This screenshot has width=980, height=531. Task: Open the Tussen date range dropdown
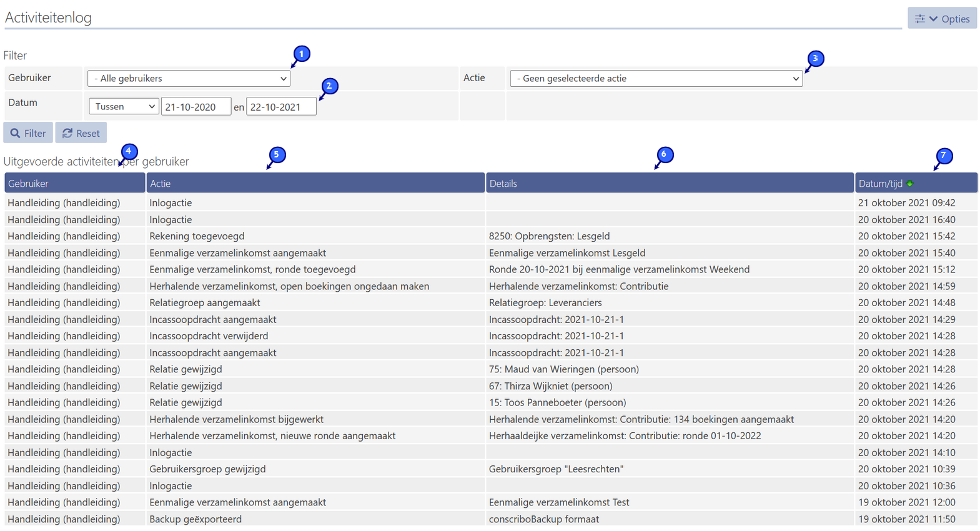[x=124, y=107]
